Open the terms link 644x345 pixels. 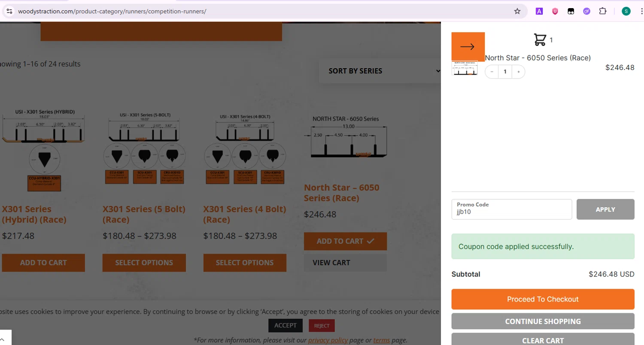[x=382, y=340]
